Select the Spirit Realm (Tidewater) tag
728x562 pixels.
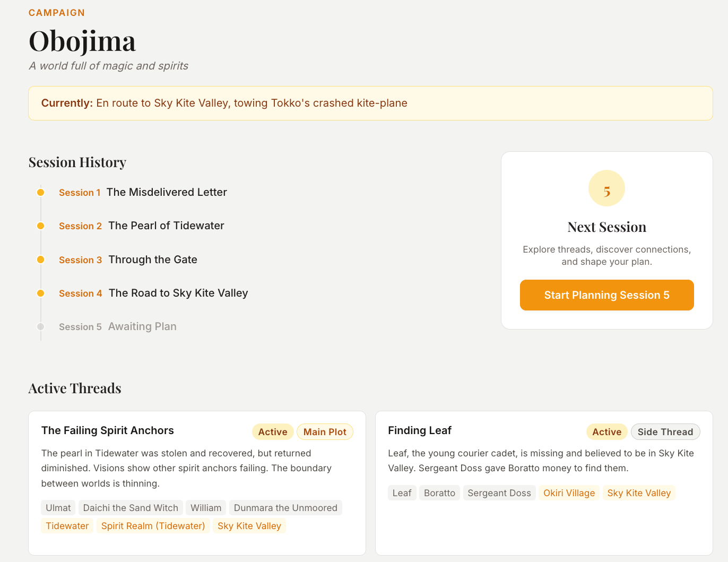[x=153, y=526]
